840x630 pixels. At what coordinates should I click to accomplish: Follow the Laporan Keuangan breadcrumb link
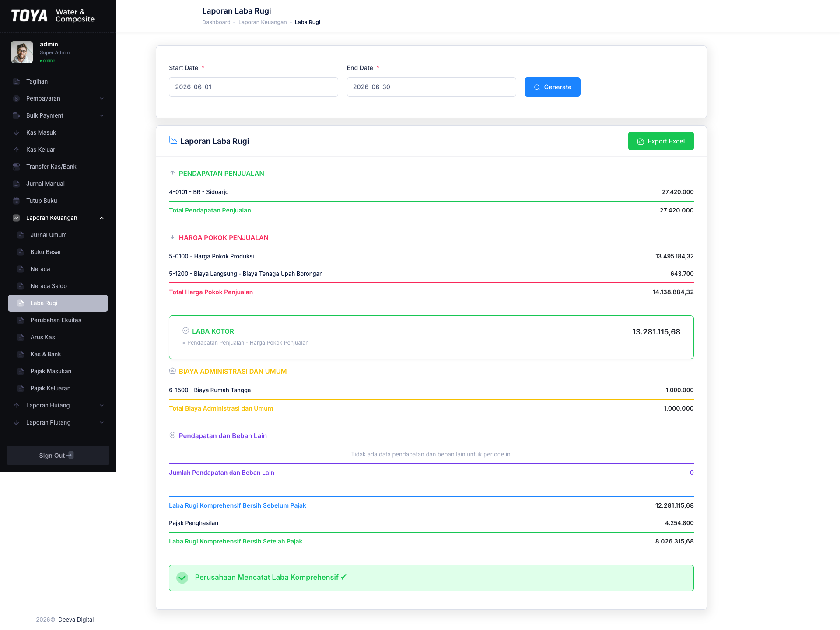pyautogui.click(x=262, y=22)
